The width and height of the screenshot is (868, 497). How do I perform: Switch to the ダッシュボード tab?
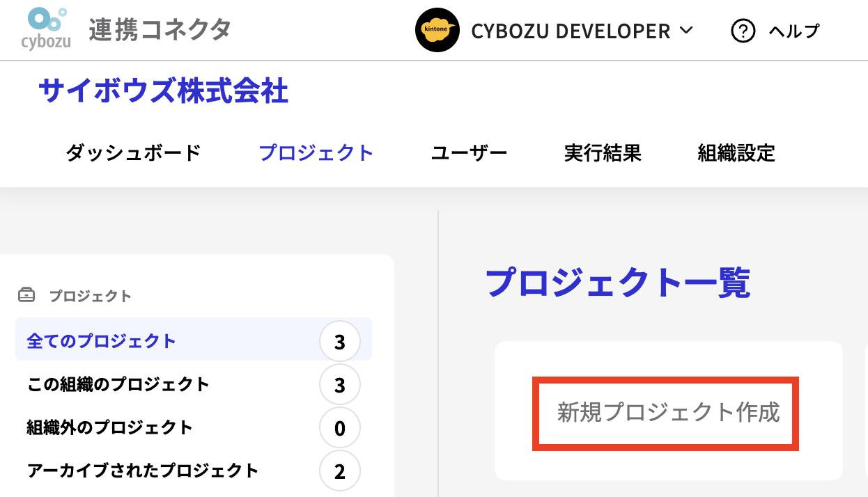pos(133,152)
